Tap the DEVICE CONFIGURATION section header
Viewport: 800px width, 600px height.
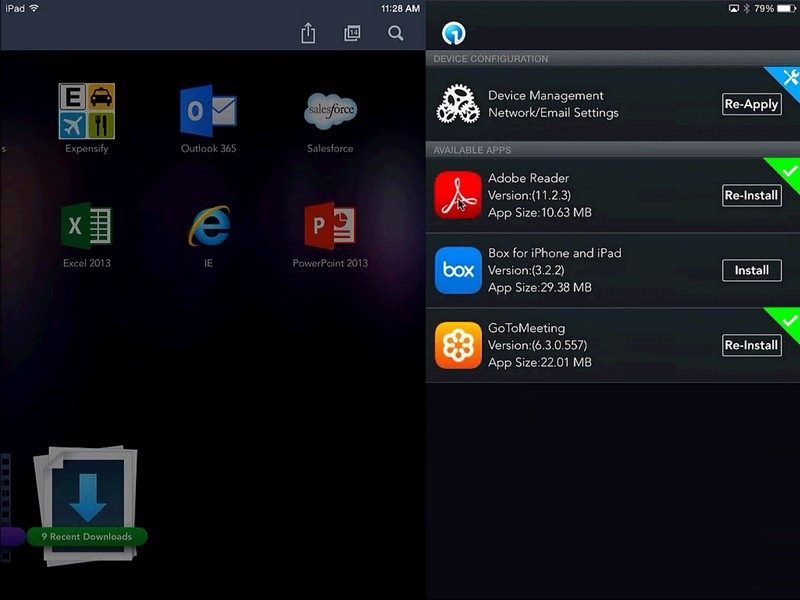pyautogui.click(x=491, y=59)
